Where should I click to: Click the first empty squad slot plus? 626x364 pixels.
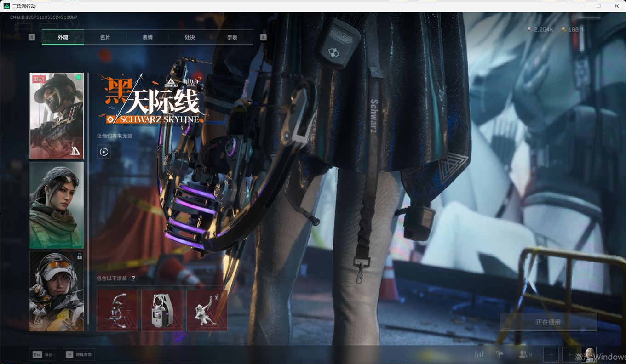tap(551, 355)
